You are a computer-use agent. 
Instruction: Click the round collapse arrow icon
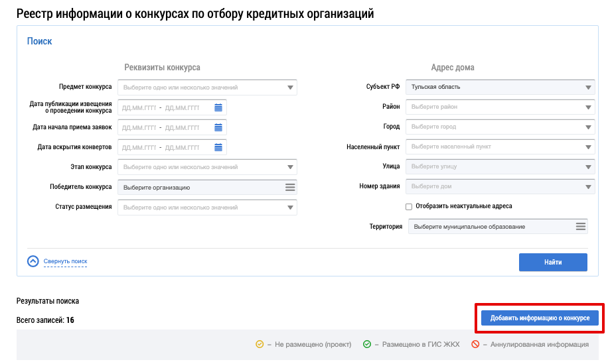[33, 261]
